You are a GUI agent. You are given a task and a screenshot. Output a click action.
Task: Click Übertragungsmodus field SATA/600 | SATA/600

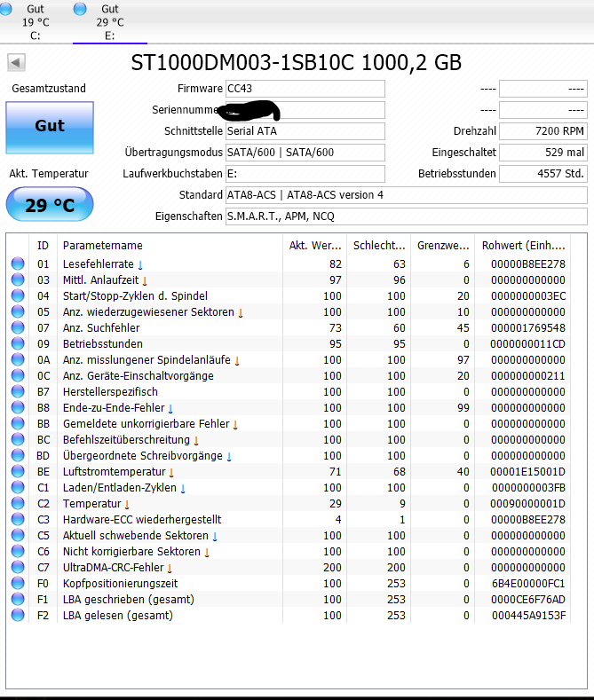pos(305,153)
